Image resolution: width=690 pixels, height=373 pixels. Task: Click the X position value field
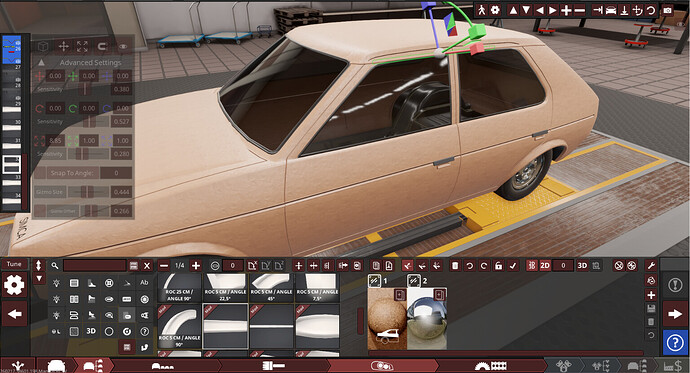[55, 76]
